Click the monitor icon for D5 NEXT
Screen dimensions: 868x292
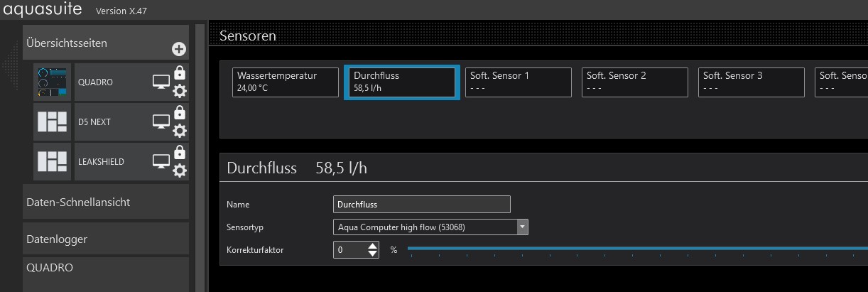click(x=161, y=122)
